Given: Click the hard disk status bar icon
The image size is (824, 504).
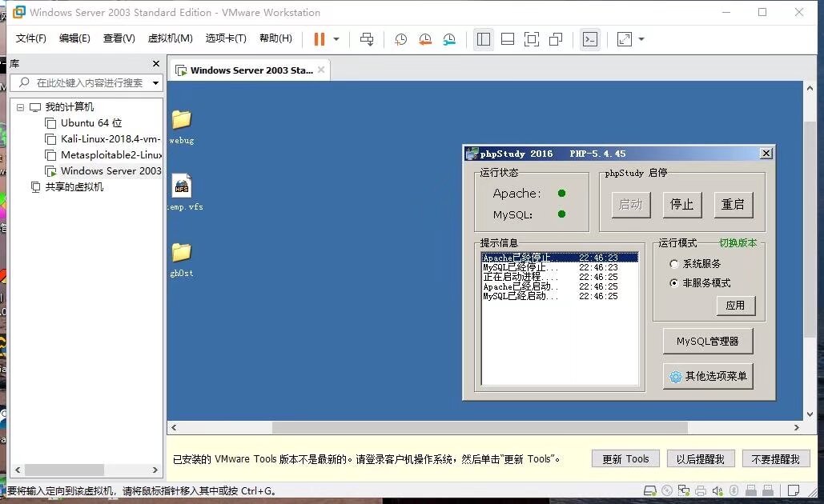Looking at the screenshot, I should [x=650, y=491].
